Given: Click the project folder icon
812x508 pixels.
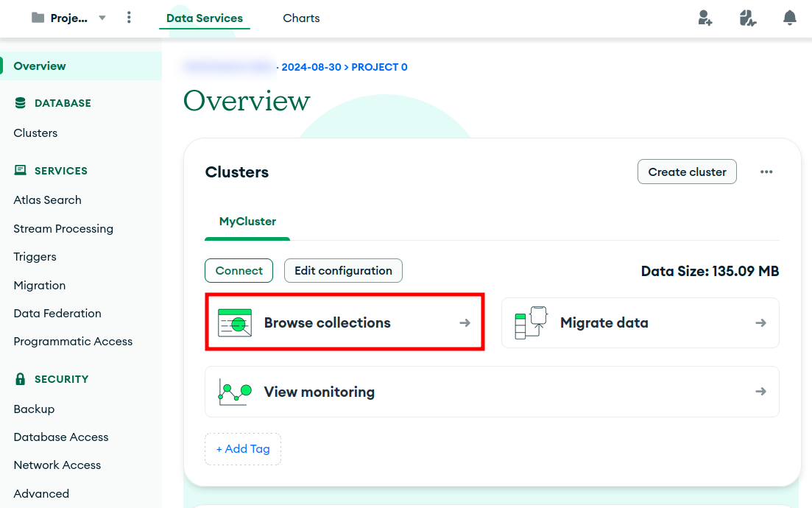Looking at the screenshot, I should pos(38,18).
